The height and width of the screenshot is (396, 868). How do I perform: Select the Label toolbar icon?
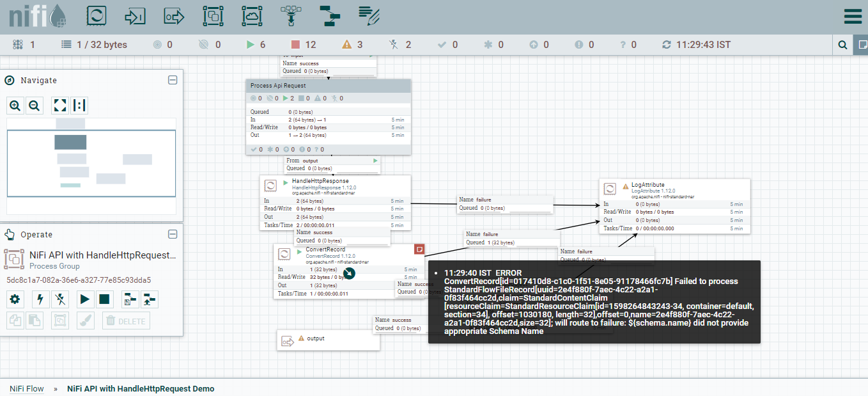tap(369, 15)
